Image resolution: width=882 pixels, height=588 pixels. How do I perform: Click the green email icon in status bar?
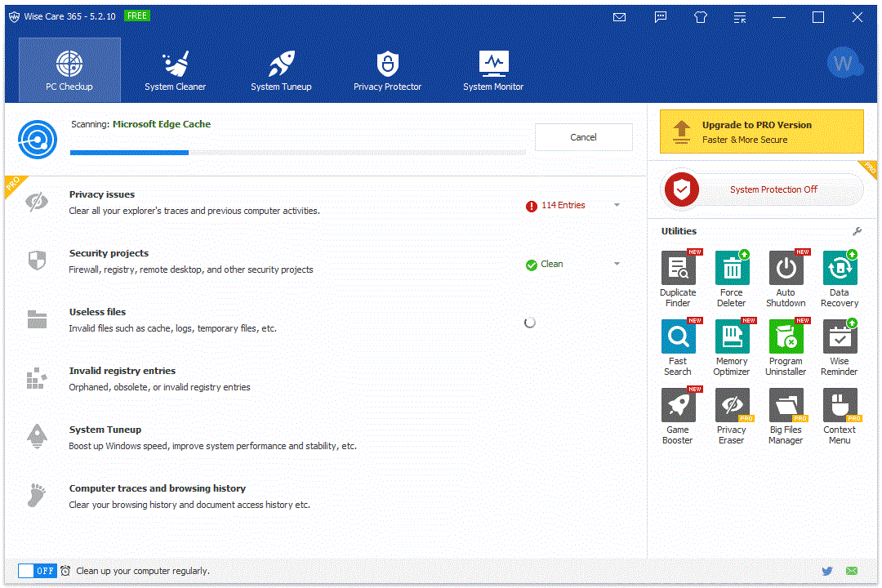point(852,571)
